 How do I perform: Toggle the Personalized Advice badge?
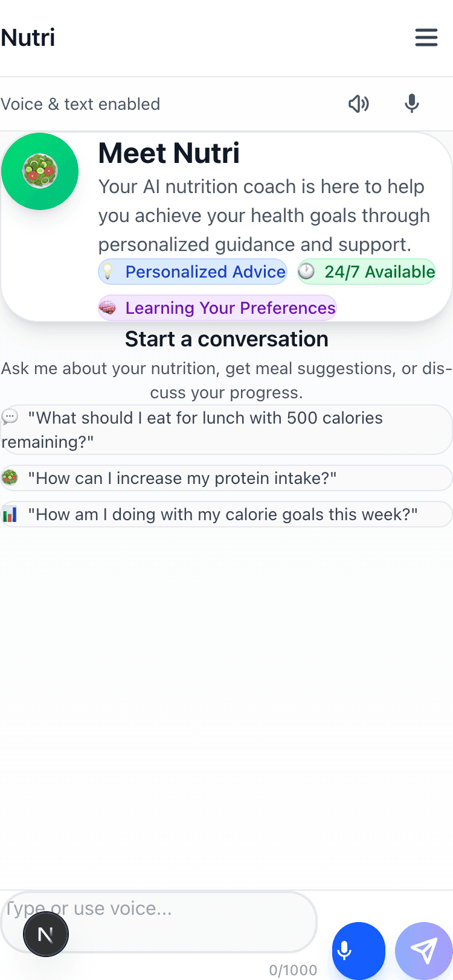click(x=192, y=272)
